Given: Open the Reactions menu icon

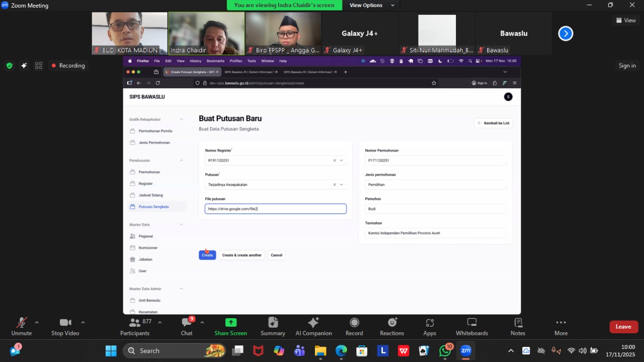Looking at the screenshot, I should [x=392, y=323].
